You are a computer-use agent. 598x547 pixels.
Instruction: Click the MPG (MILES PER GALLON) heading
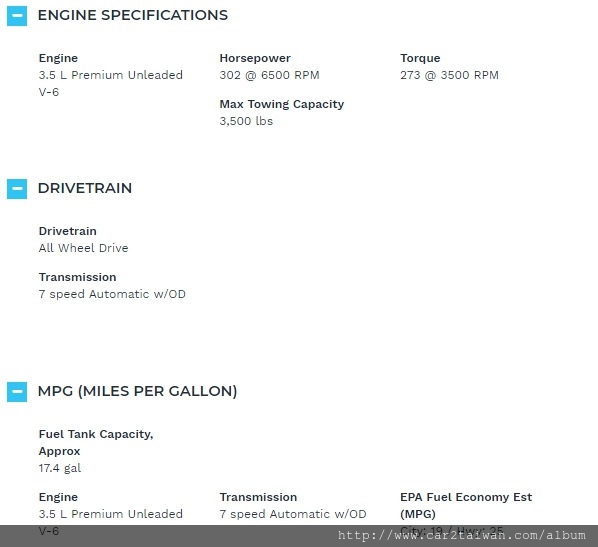tap(137, 391)
